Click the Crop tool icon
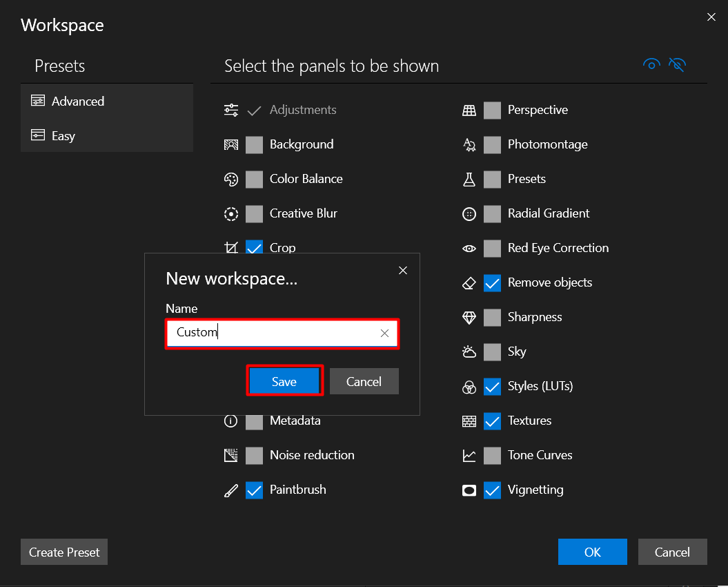The image size is (728, 587). click(230, 247)
